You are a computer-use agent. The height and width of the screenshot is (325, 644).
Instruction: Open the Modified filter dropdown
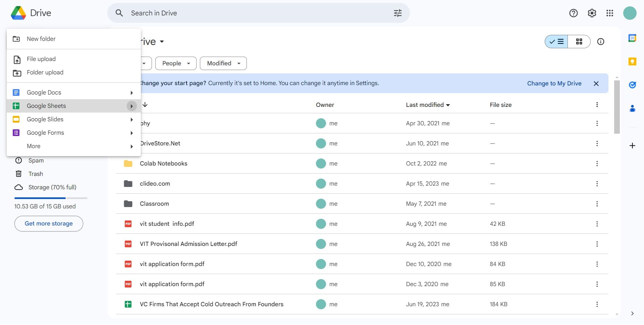click(x=223, y=63)
